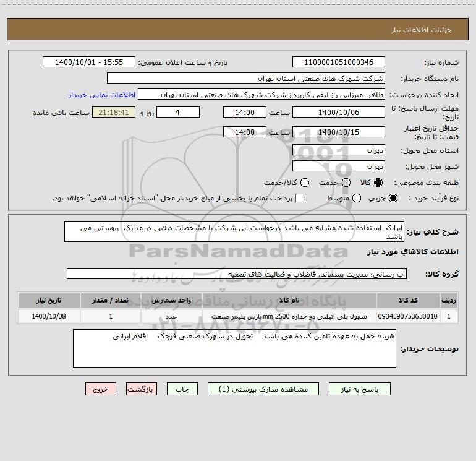Select the جزیی purchase type radio

(393, 198)
